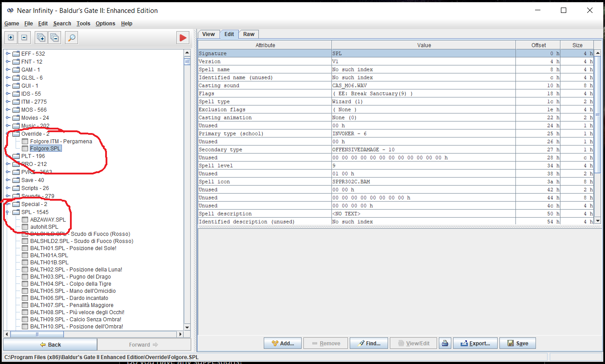Expand the GAM - 1 tree handle
This screenshot has height=364, width=605.
click(x=8, y=69)
